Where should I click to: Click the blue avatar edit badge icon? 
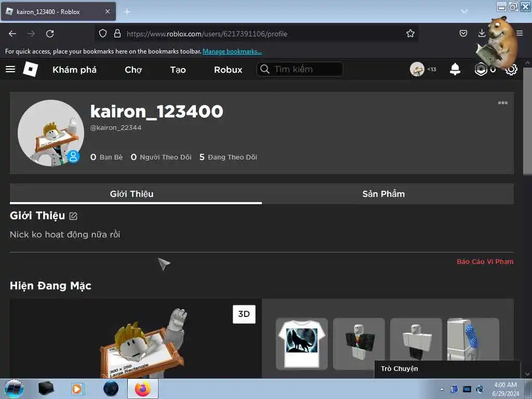[x=73, y=157]
